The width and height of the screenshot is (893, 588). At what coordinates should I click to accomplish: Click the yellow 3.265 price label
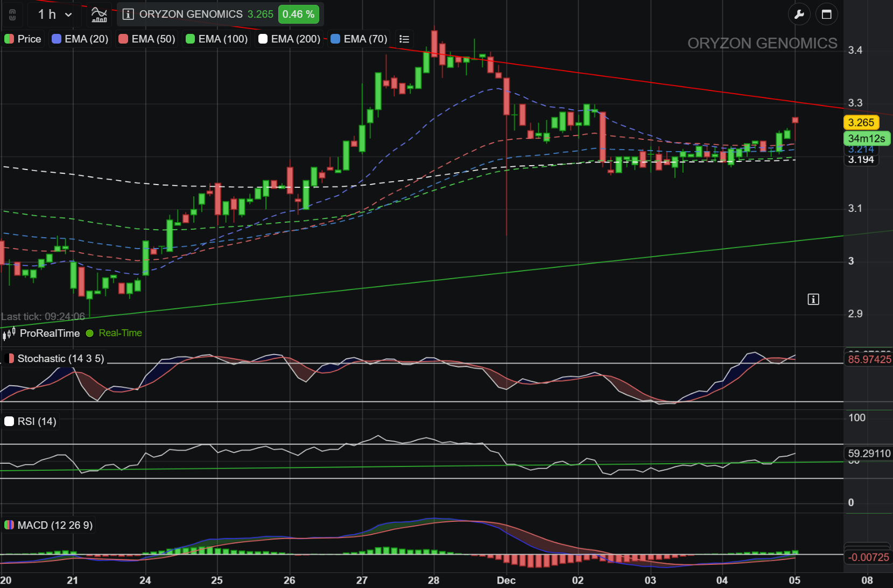(x=861, y=123)
